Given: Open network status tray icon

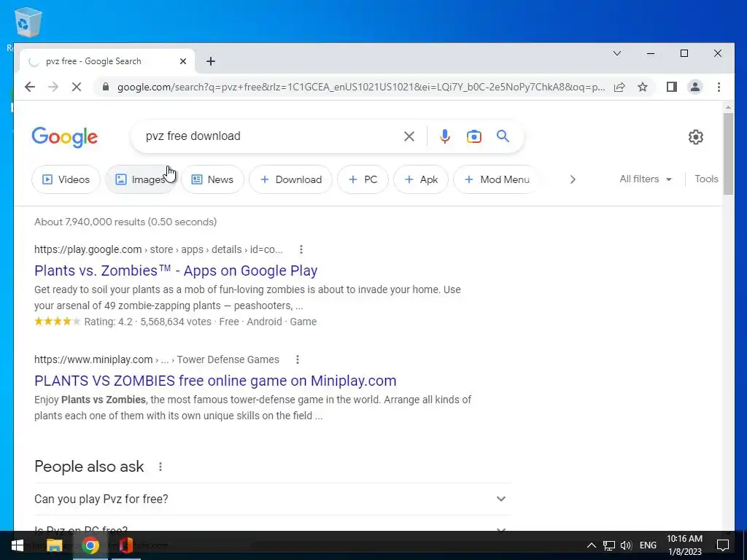Looking at the screenshot, I should coord(609,545).
